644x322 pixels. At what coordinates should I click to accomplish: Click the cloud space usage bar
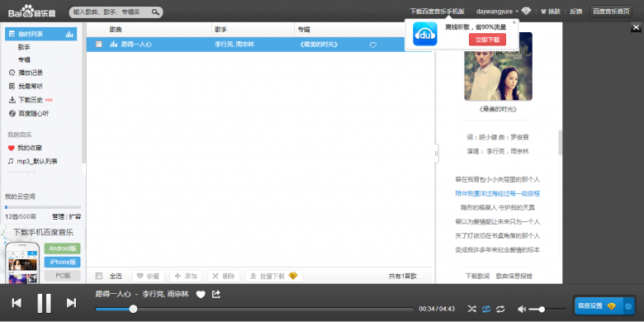click(43, 207)
